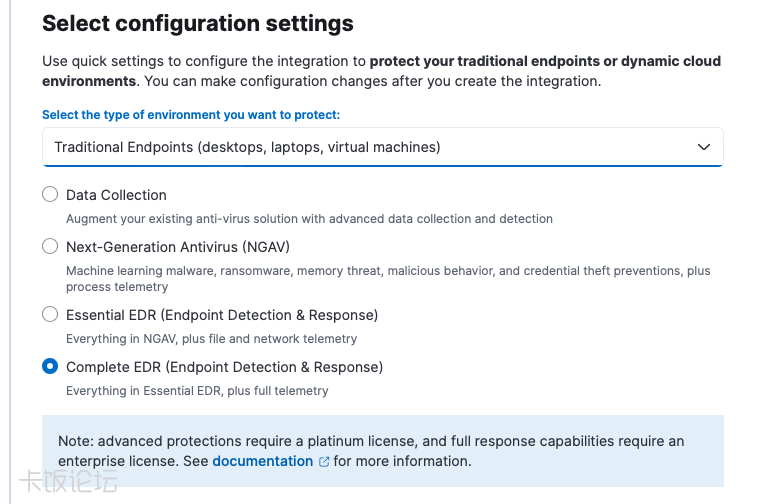Click the "Everything in NGAV" description text
Screen dimensions: 757x504
coord(211,339)
